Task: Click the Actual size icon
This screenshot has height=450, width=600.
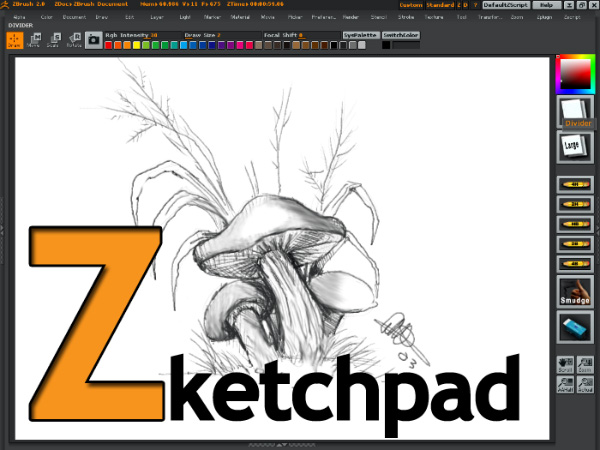Action: coord(585,384)
